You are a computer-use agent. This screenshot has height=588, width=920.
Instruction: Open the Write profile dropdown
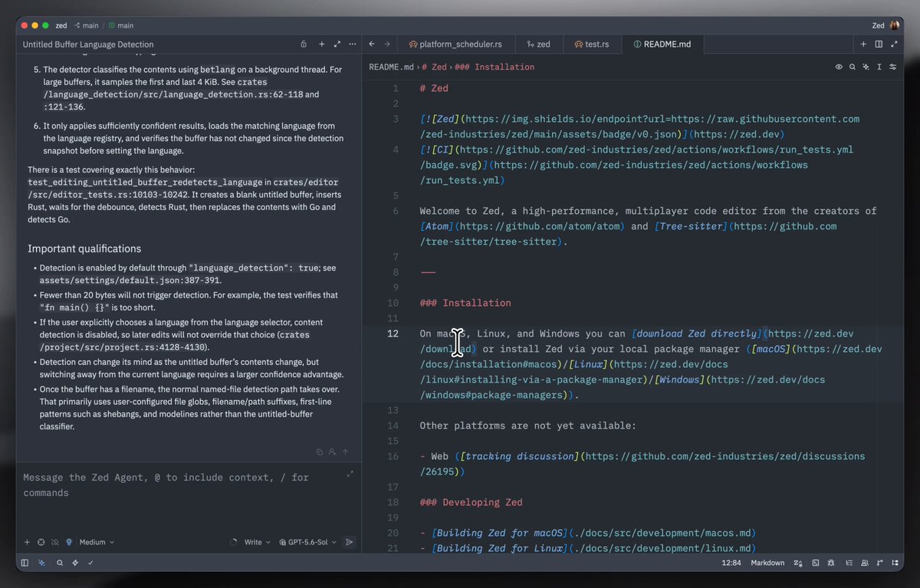258,542
